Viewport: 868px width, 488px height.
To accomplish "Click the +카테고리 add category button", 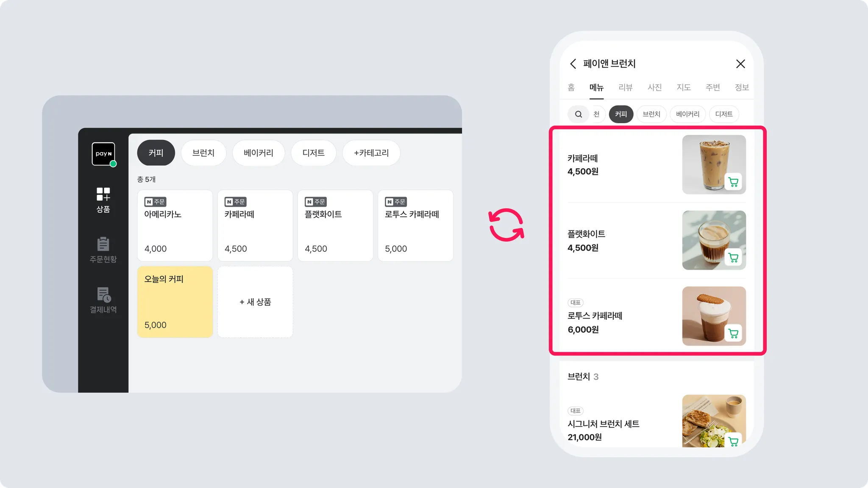I will click(371, 153).
